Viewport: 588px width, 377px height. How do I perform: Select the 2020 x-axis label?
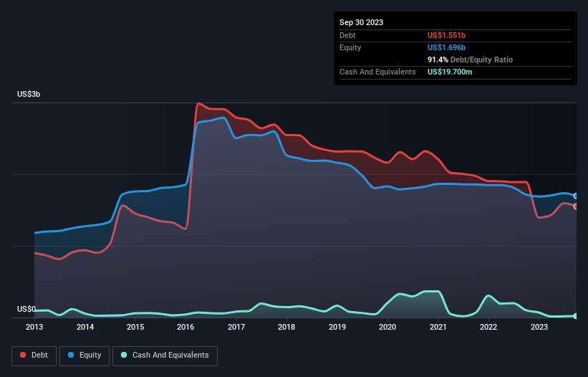click(387, 327)
